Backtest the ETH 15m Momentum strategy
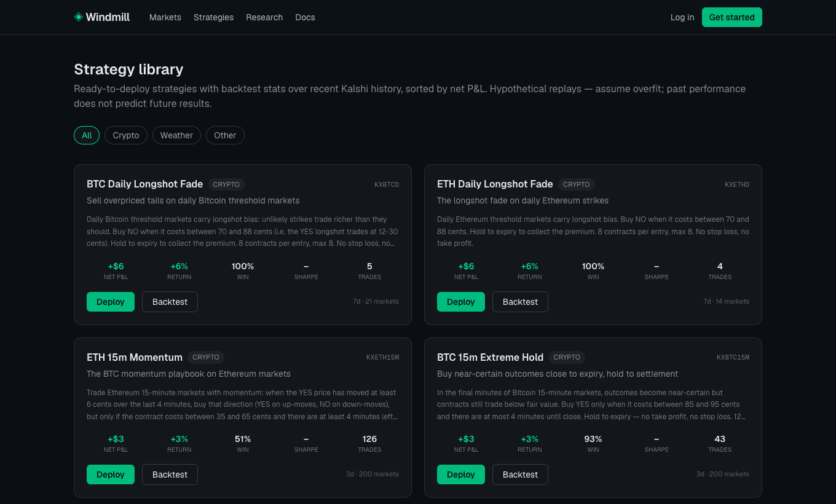Screen dimensions: 836x504 click(170, 474)
